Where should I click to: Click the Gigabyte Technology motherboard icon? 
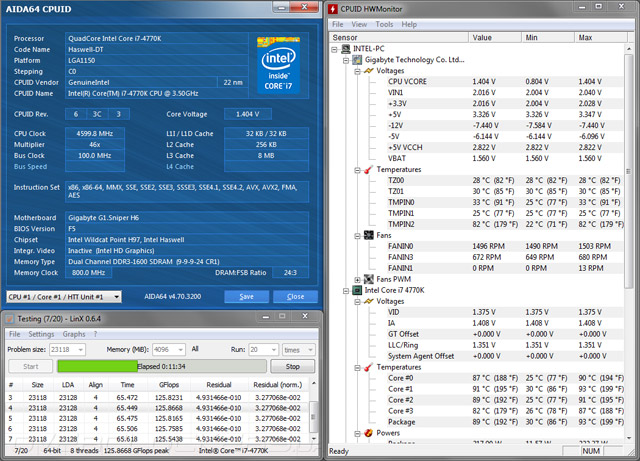tap(357, 60)
